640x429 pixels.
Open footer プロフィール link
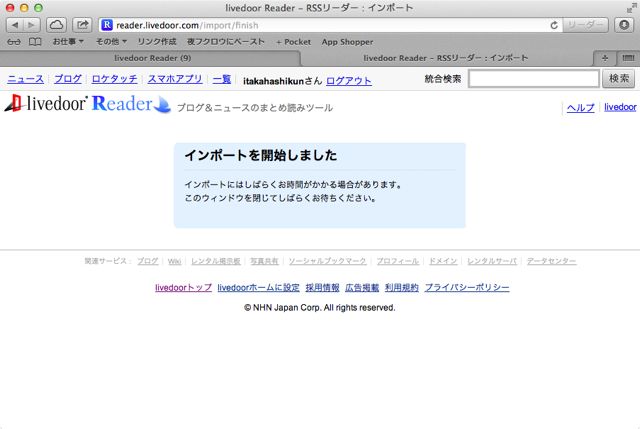pyautogui.click(x=398, y=261)
